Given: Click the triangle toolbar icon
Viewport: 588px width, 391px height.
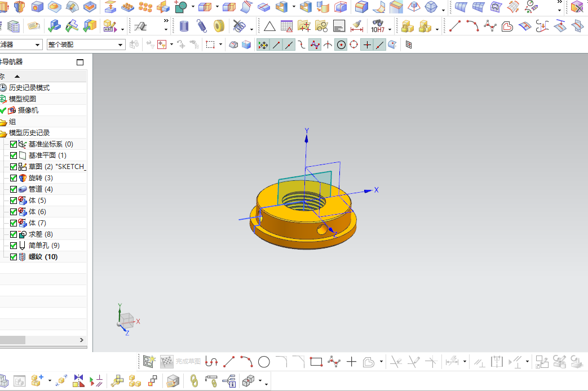Looking at the screenshot, I should [269, 26].
